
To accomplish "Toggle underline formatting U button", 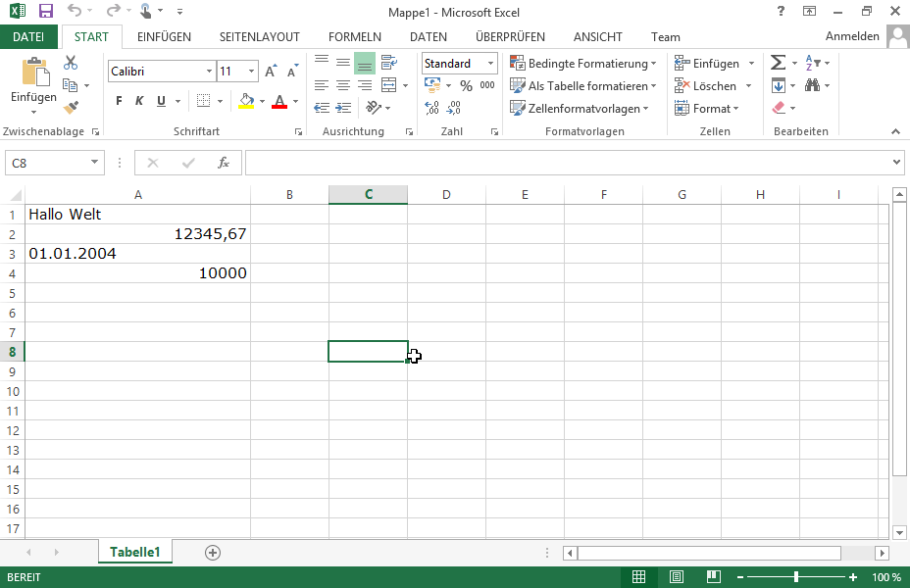I will point(162,101).
